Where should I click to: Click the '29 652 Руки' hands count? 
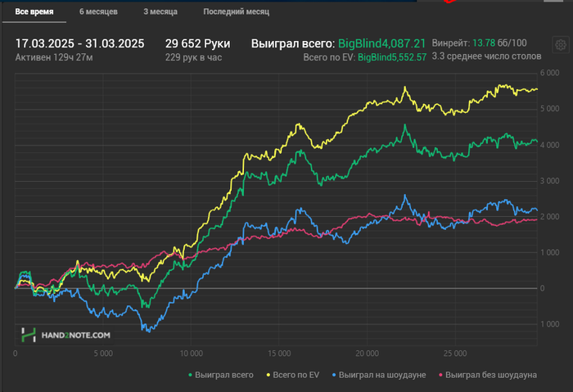[x=198, y=43]
